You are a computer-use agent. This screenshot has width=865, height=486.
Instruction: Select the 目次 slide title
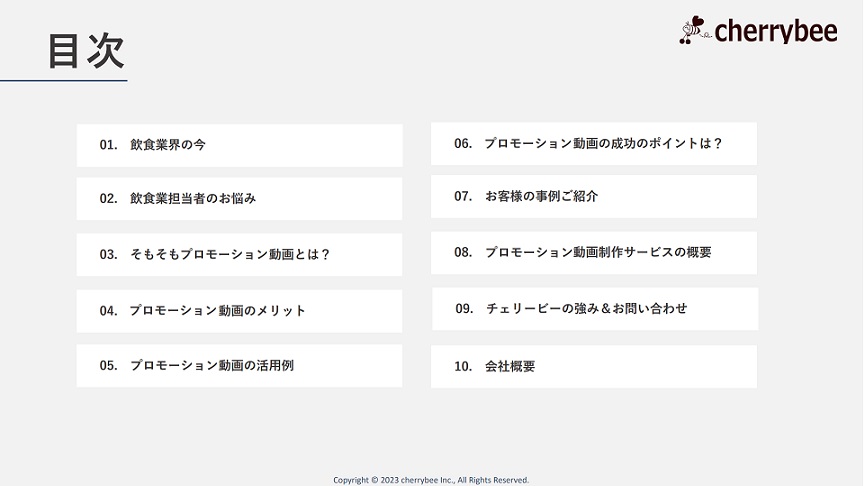coord(86,51)
